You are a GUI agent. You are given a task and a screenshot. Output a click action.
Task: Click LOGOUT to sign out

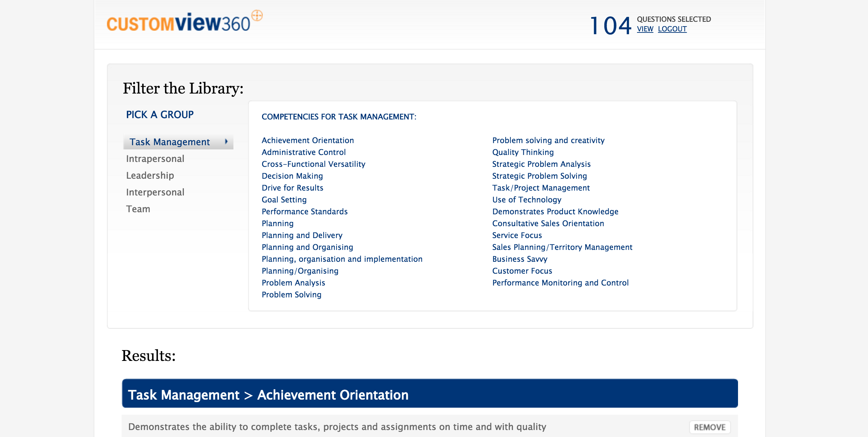pos(672,29)
